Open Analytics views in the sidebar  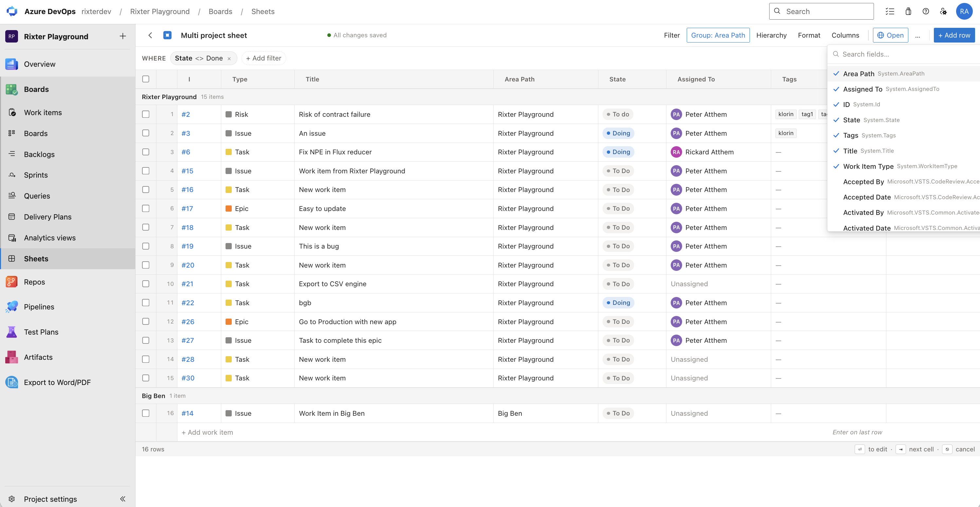[x=68, y=237]
